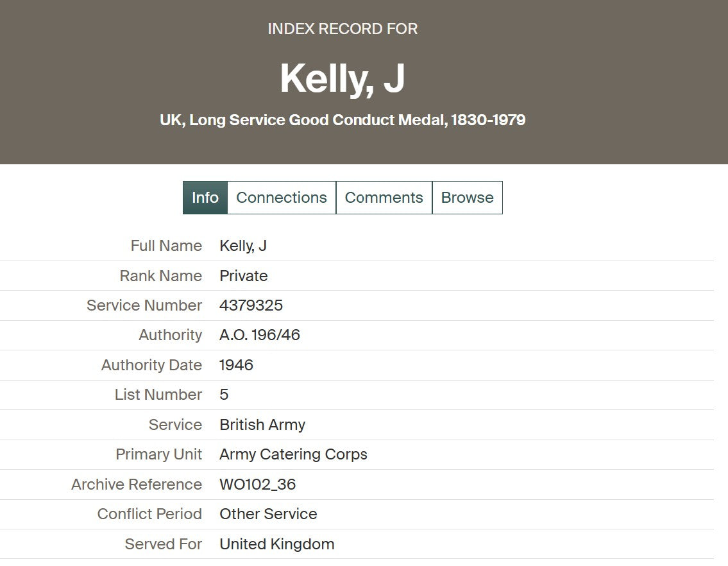The width and height of the screenshot is (728, 566).
Task: Click the "Archive Reference" field label
Action: 137,485
